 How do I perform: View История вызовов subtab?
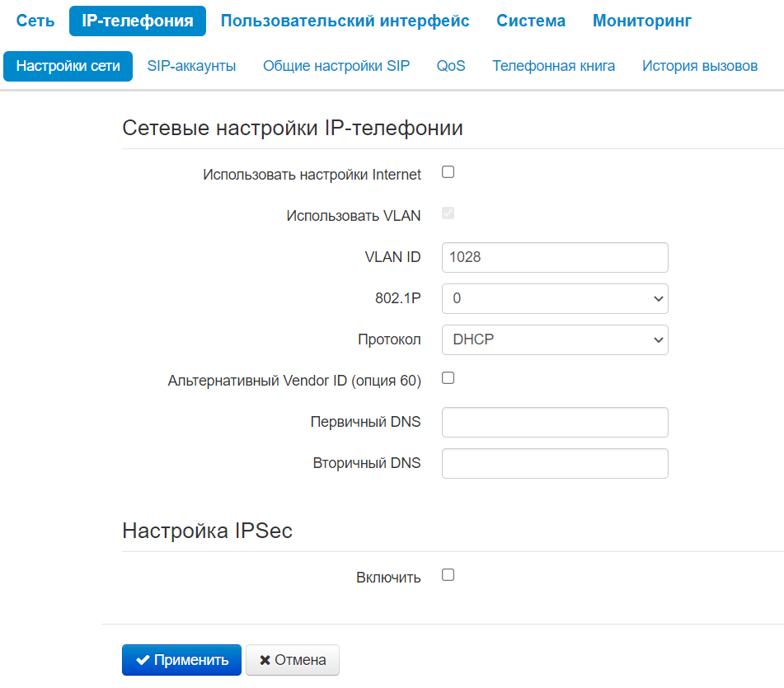pos(700,66)
